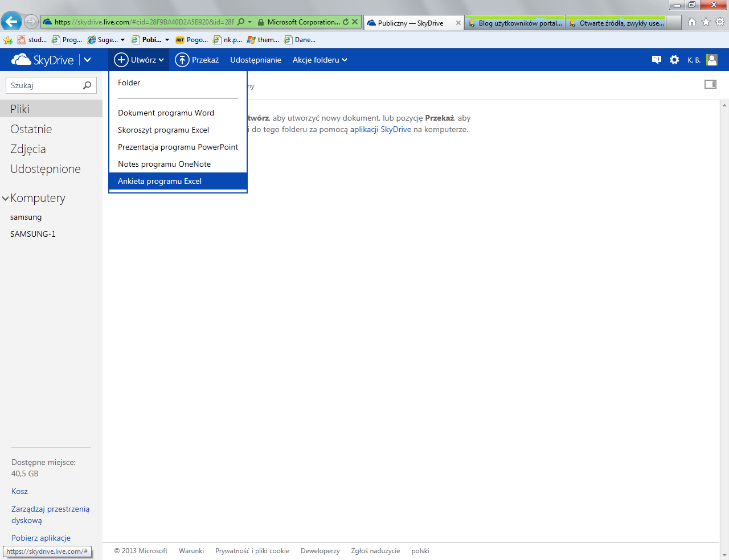The width and height of the screenshot is (729, 560).
Task: Open the Favorites star icon
Action: click(x=706, y=22)
